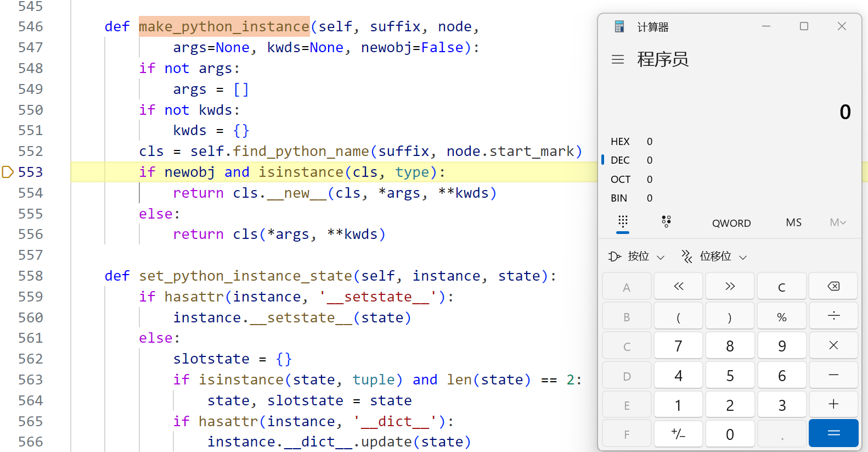Click digit 5 on keypad
Screen dimensions: 868x452
[730, 375]
